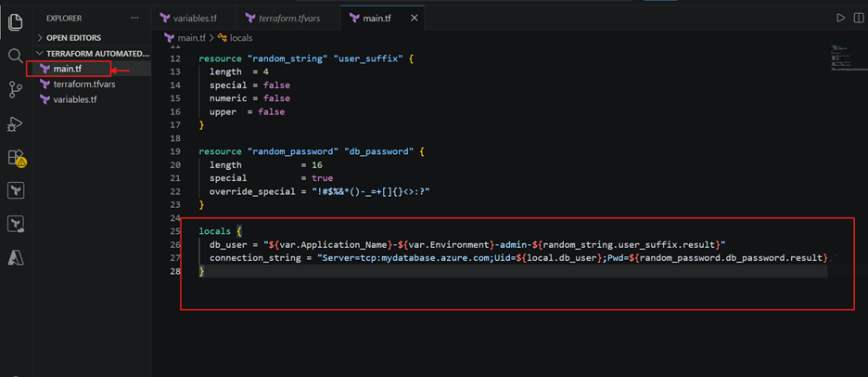Open the Search view in activity bar
This screenshot has height=377, width=868.
16,56
